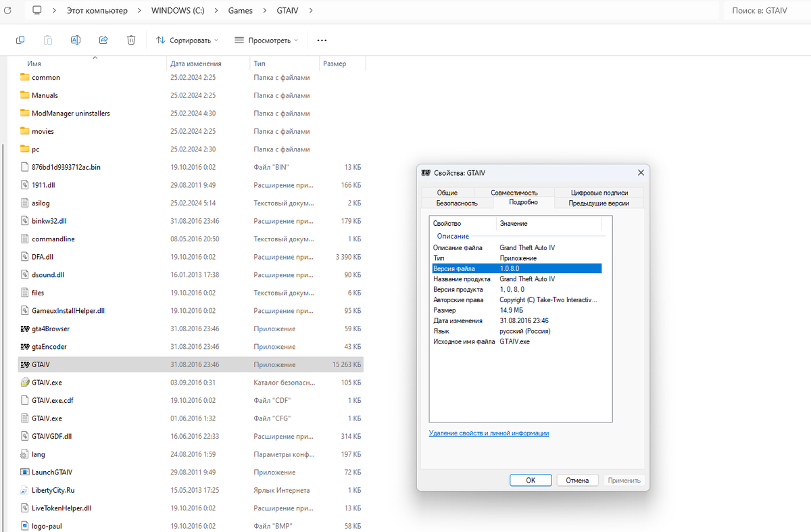Expand chevron after Этот компьютер in breadcrumb
The width and height of the screenshot is (811, 532).
139,11
